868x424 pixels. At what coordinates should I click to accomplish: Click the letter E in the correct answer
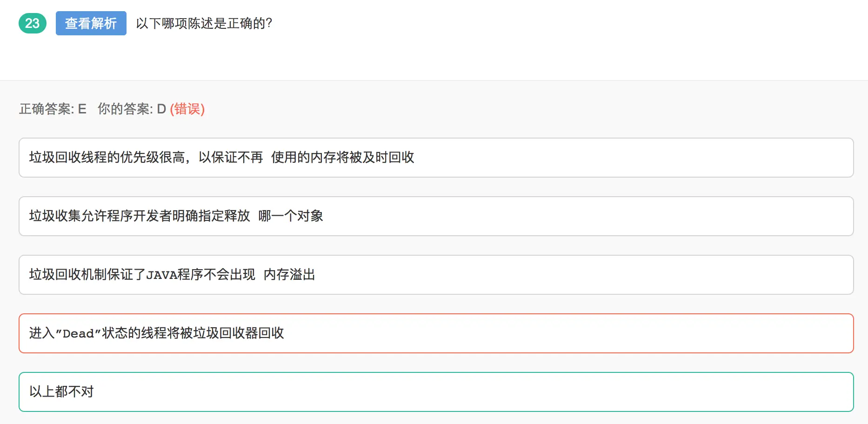[x=82, y=109]
